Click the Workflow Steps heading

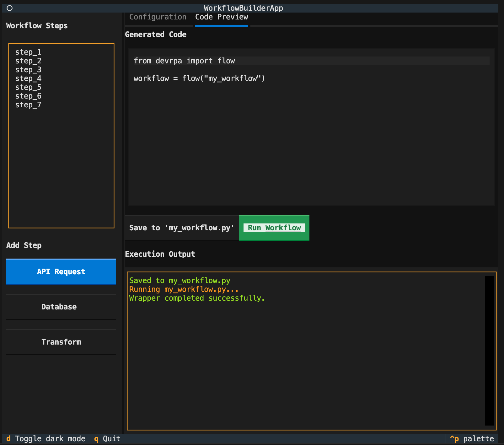pos(37,26)
